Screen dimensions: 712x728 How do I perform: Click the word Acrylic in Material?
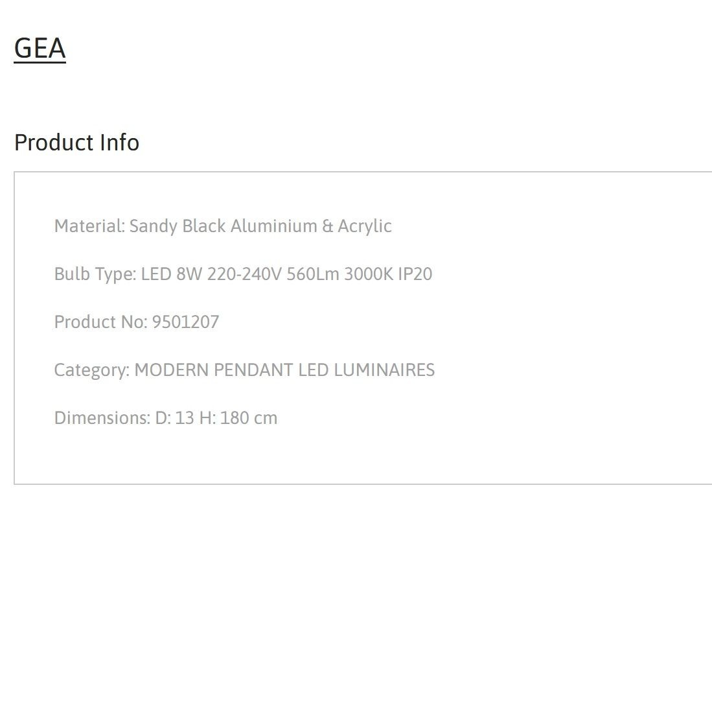(364, 227)
